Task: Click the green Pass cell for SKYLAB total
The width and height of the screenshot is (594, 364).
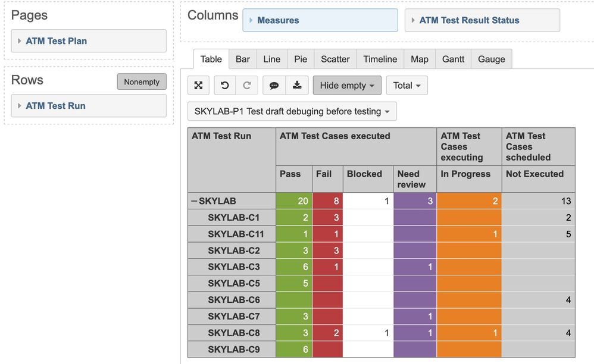Action: (294, 201)
